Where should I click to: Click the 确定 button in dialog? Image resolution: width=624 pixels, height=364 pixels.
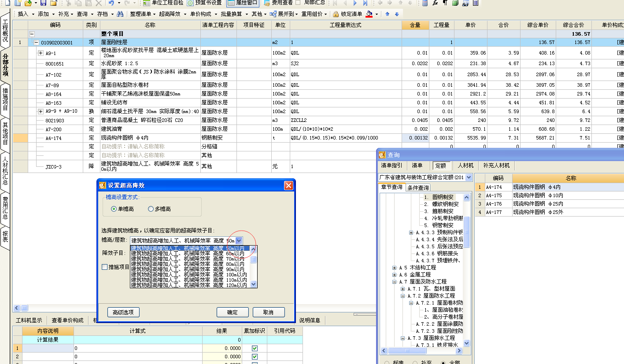[233, 313]
